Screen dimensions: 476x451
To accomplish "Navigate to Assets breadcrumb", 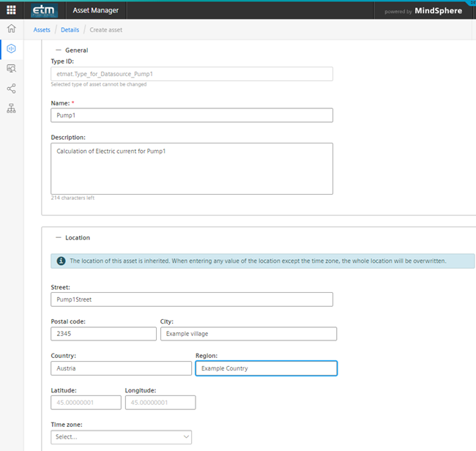I will tap(42, 29).
